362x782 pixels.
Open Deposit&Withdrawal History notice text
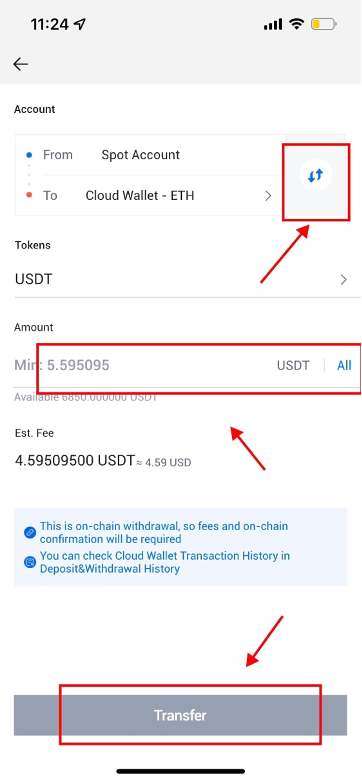tap(165, 562)
